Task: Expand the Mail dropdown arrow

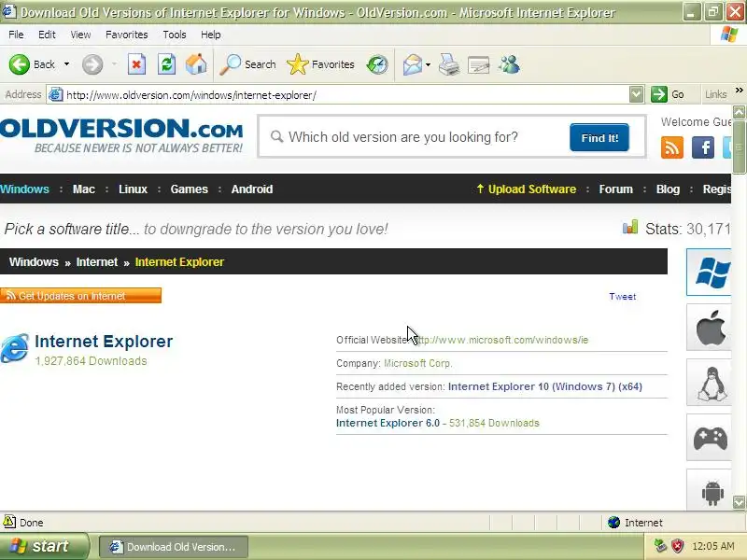Action: 428,64
